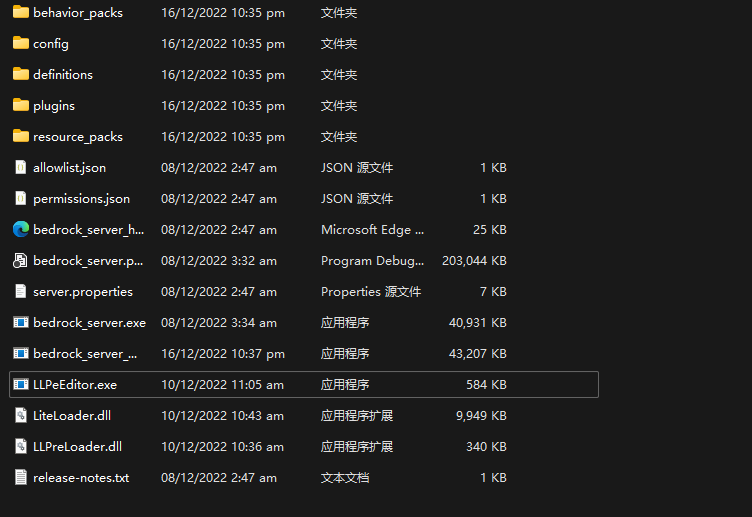Select the resource_packs folder name
752x517 pixels.
tap(78, 137)
